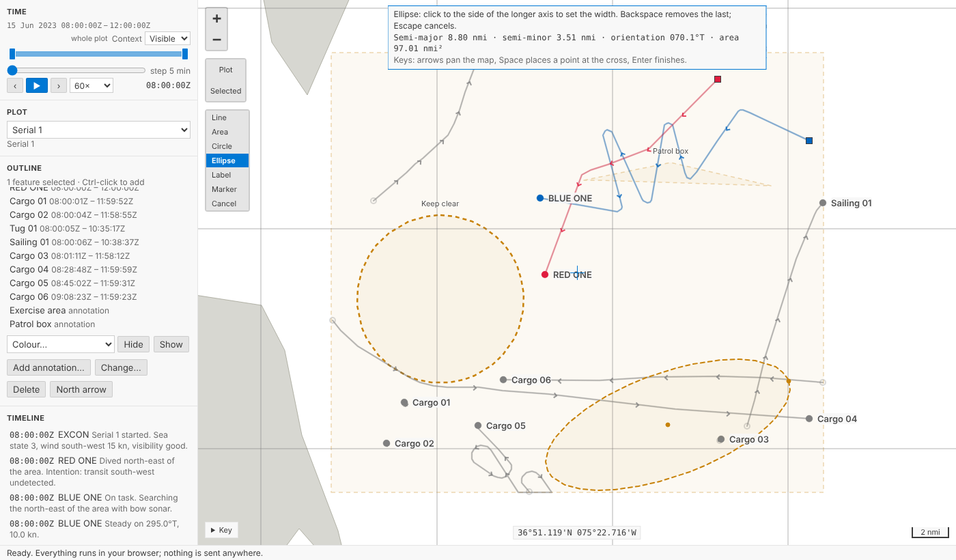Open the Colour... dropdown
Viewport: 956px width, 560px height.
tap(60, 344)
